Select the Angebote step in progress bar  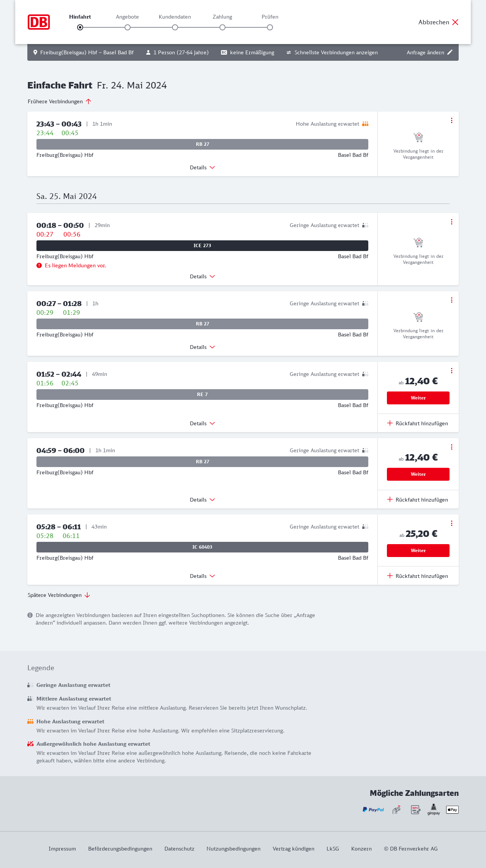(128, 27)
